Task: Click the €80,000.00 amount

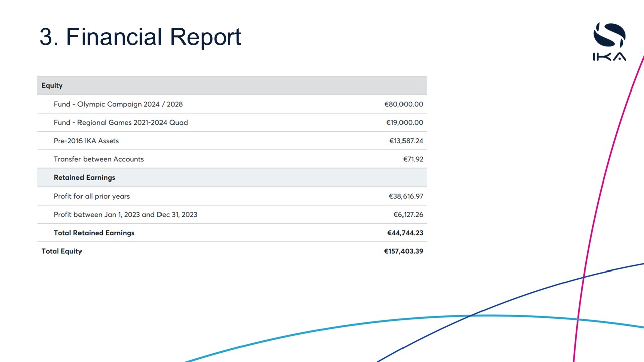Action: 404,104
